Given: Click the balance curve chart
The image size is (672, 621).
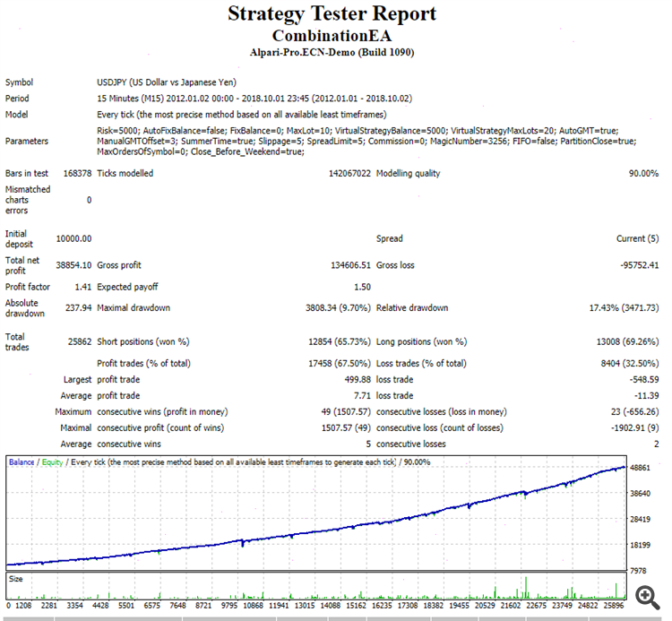Looking at the screenshot, I should pos(316,513).
